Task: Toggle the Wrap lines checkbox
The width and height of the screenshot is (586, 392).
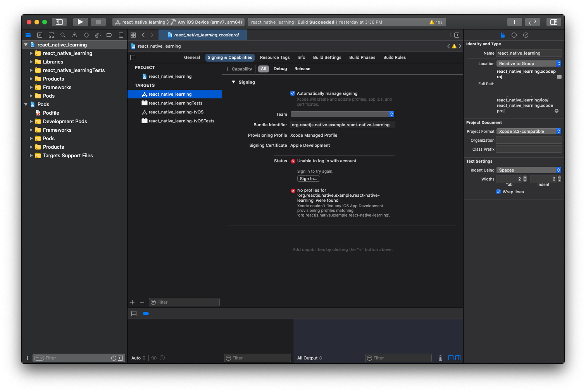Action: click(498, 192)
